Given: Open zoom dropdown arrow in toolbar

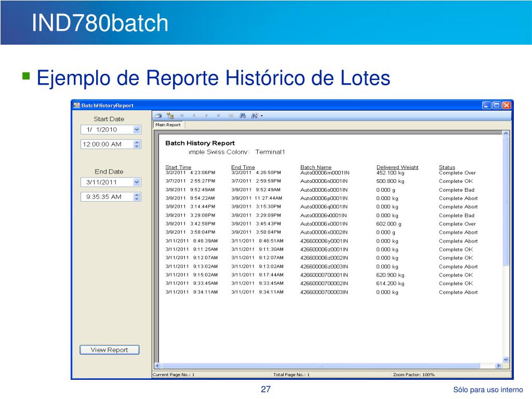Looking at the screenshot, I should point(262,116).
